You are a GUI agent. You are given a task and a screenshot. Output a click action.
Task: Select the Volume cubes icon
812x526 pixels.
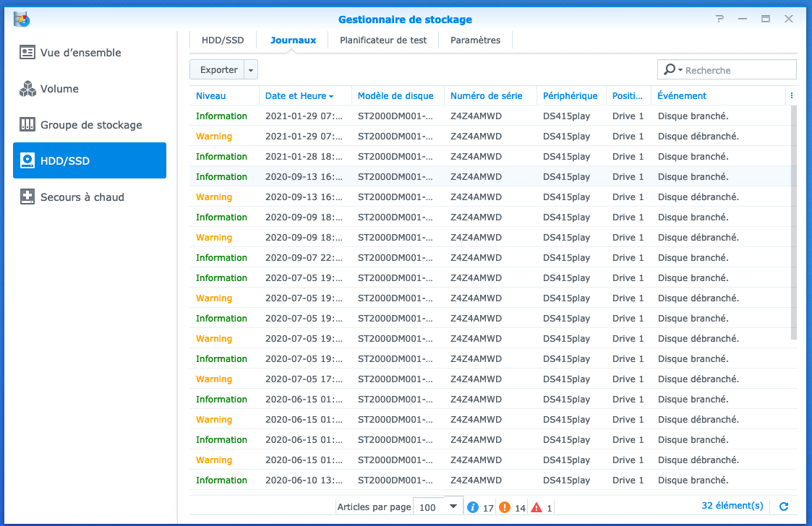(27, 89)
